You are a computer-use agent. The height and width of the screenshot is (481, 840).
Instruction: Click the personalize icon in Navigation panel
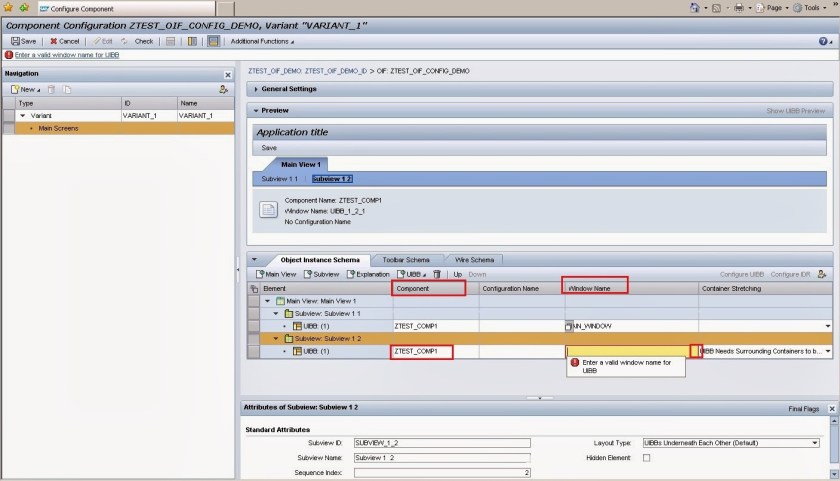[x=224, y=89]
